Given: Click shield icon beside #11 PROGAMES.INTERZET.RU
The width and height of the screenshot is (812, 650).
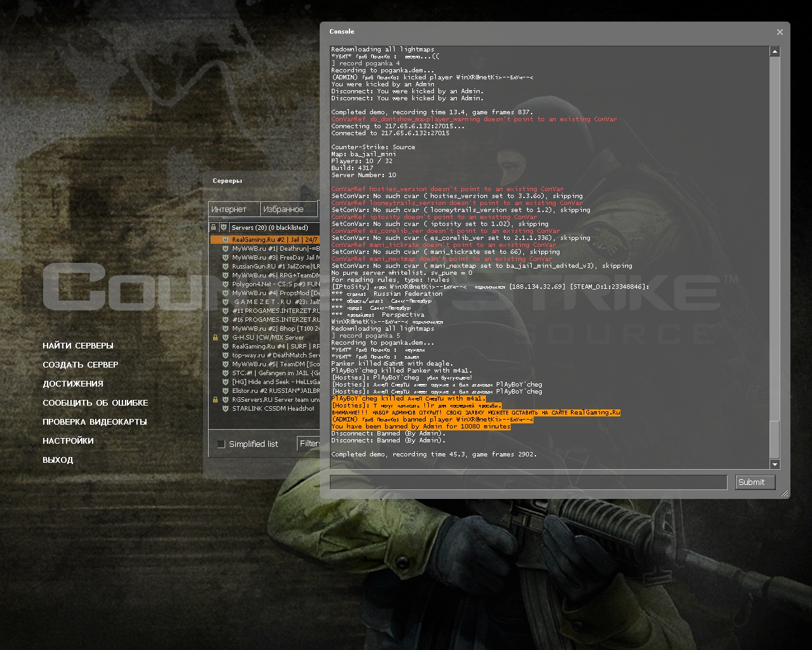Looking at the screenshot, I should coord(225,311).
